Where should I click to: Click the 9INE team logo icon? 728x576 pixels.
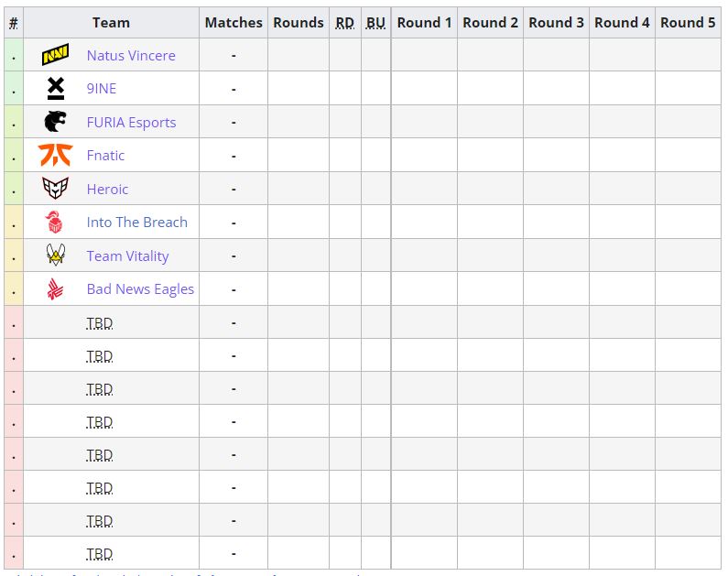click(55, 89)
